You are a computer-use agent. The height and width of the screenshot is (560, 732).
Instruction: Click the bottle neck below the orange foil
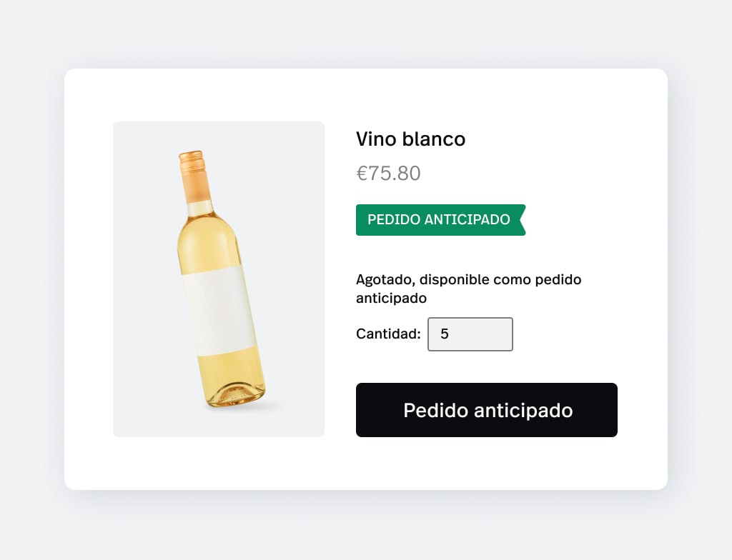[201, 208]
